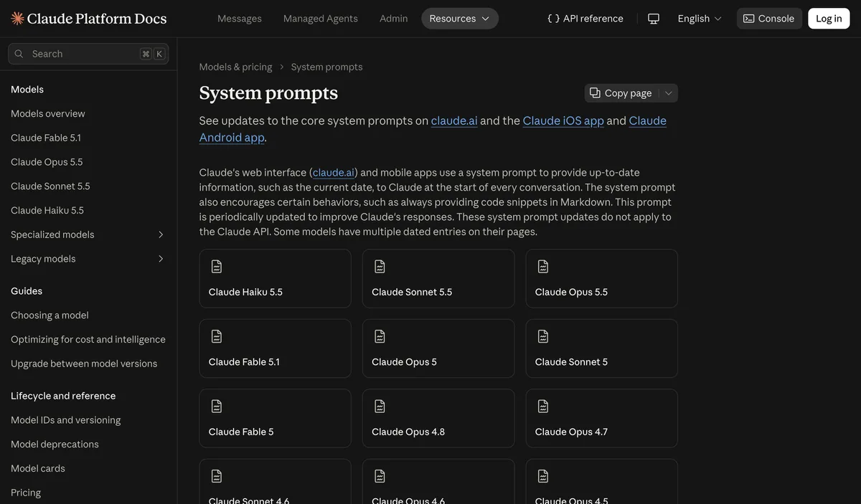The image size is (861, 504).
Task: Click the Copy page clipboard icon
Action: pos(595,93)
